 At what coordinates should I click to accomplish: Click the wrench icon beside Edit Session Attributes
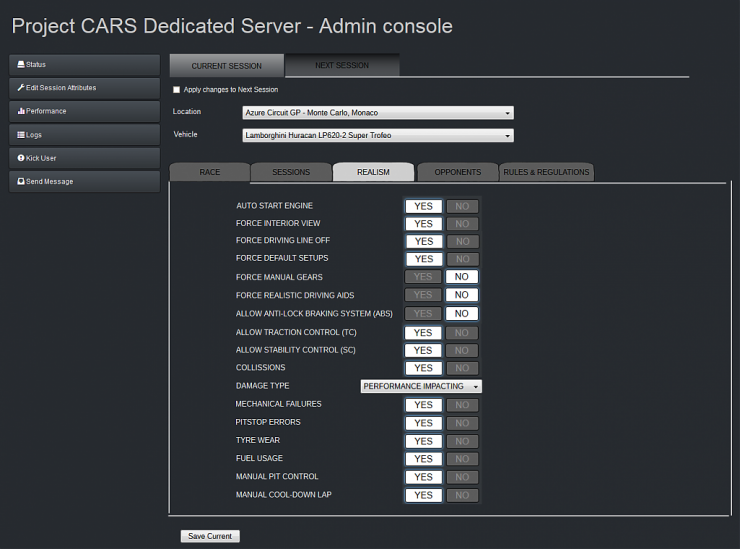click(x=21, y=87)
